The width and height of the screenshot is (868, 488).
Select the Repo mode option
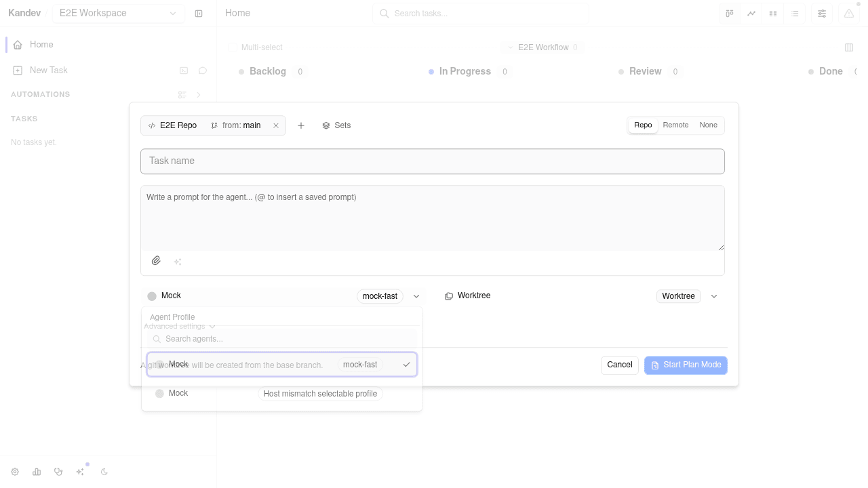click(x=643, y=125)
